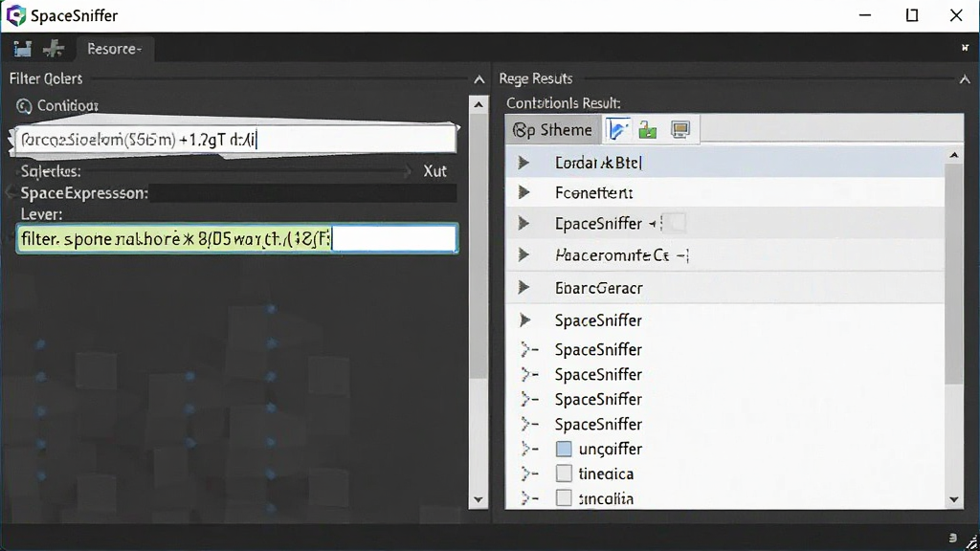The width and height of the screenshot is (980, 551).
Task: Select the Fconeftent item
Action: (593, 193)
